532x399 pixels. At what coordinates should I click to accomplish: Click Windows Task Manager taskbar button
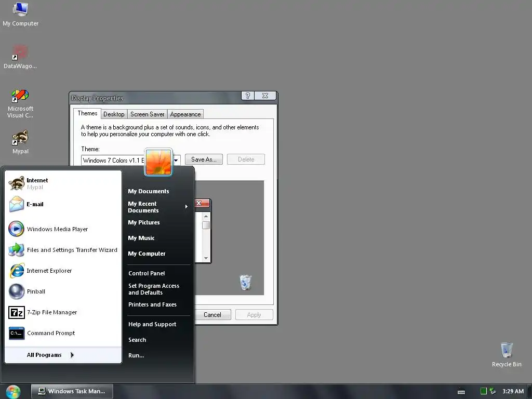coord(72,391)
